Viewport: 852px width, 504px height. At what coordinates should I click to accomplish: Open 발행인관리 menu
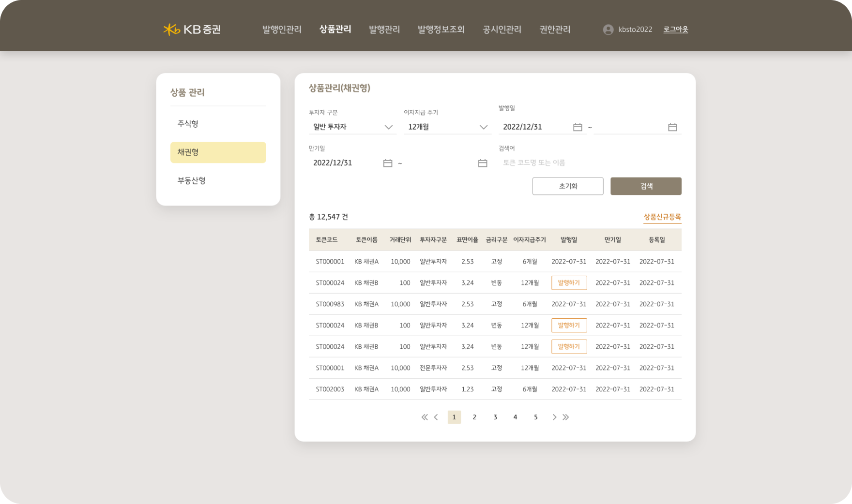click(282, 30)
